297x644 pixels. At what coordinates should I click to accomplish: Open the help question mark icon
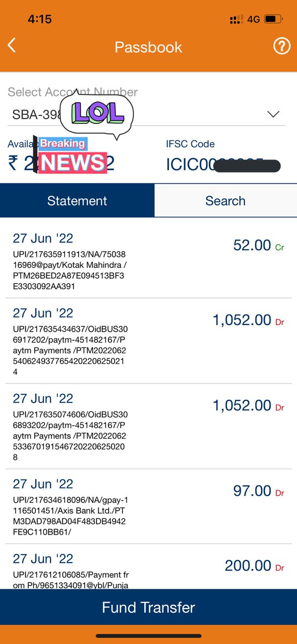click(x=281, y=47)
